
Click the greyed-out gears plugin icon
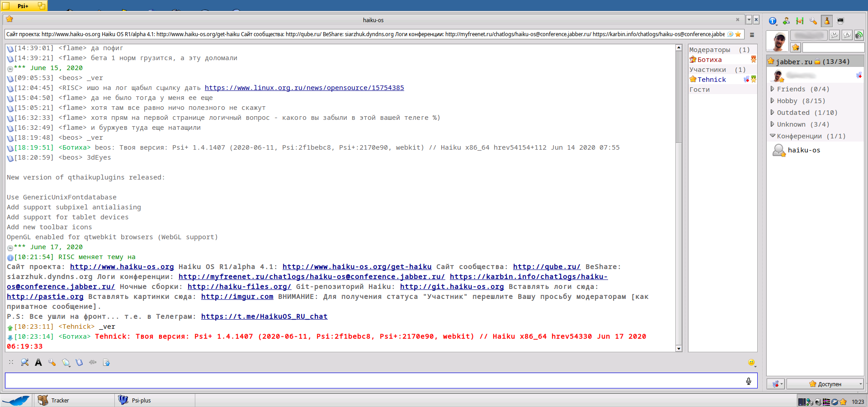point(93,362)
